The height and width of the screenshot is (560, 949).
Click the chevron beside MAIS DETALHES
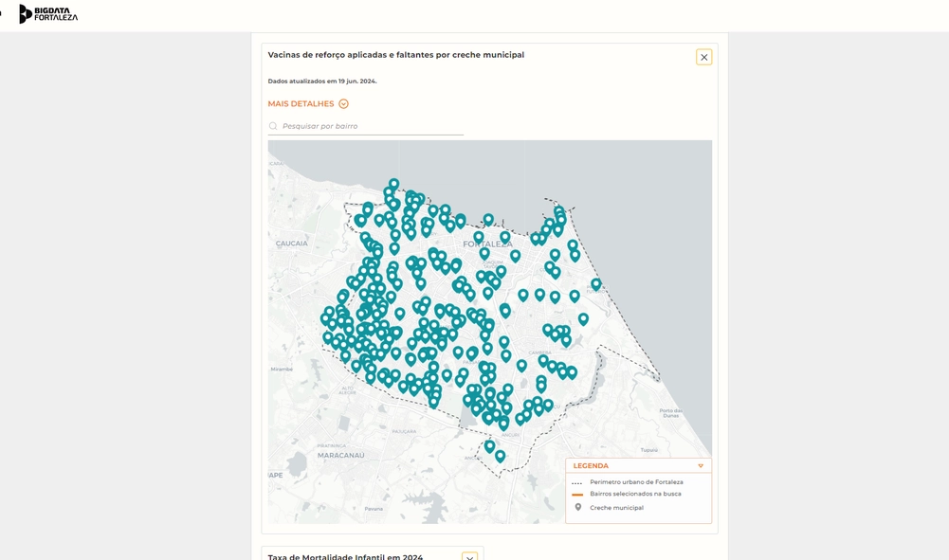343,104
